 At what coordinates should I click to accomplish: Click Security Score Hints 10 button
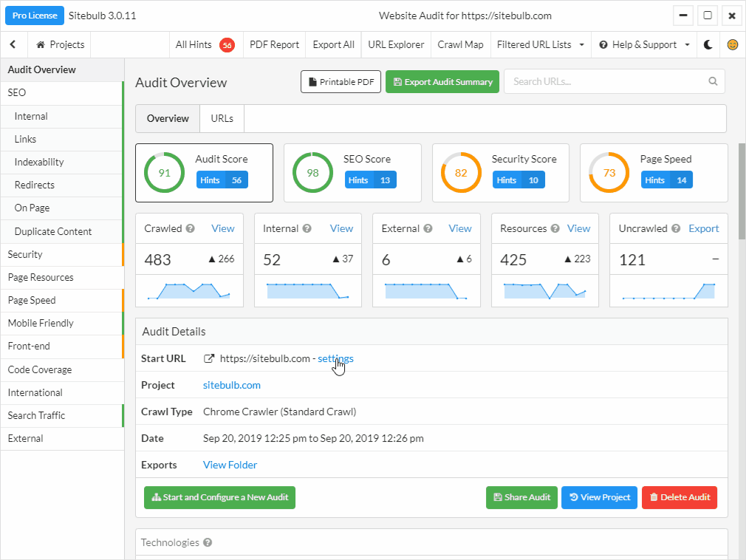(518, 180)
